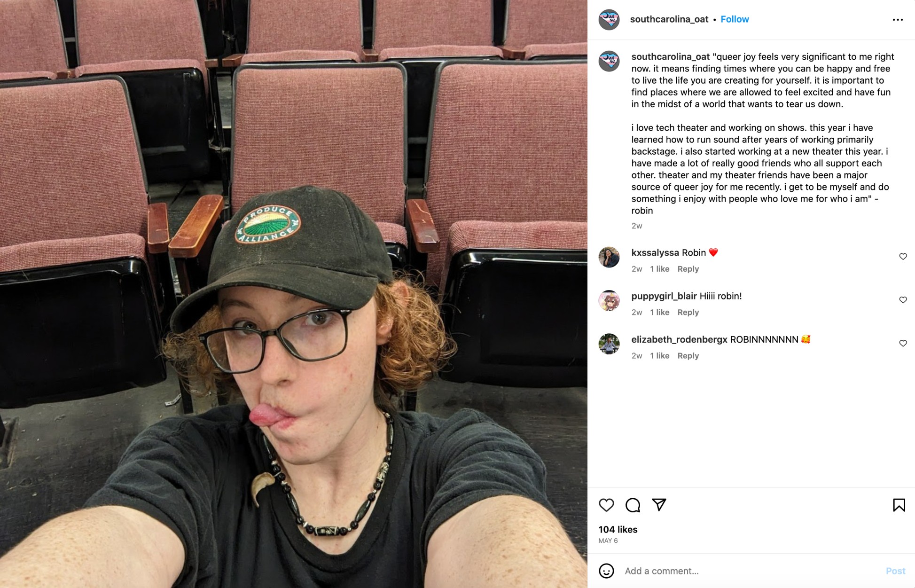The height and width of the screenshot is (588, 915).
Task: View the 104 likes list
Action: pos(618,529)
